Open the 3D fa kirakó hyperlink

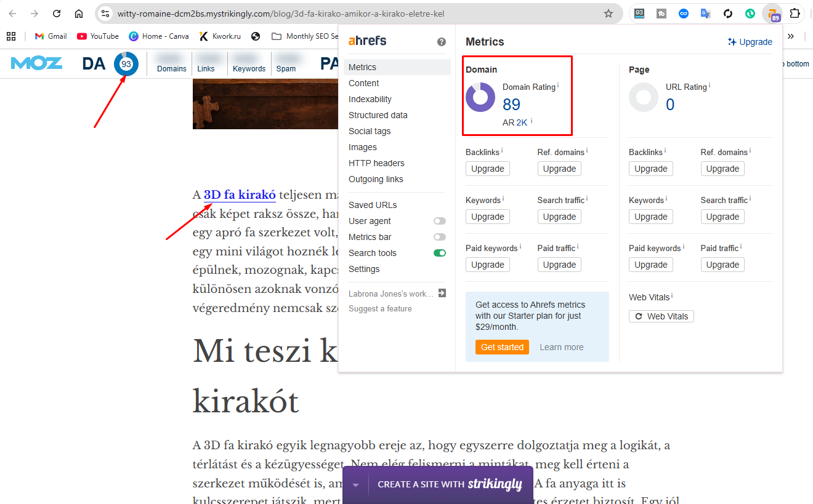(240, 194)
